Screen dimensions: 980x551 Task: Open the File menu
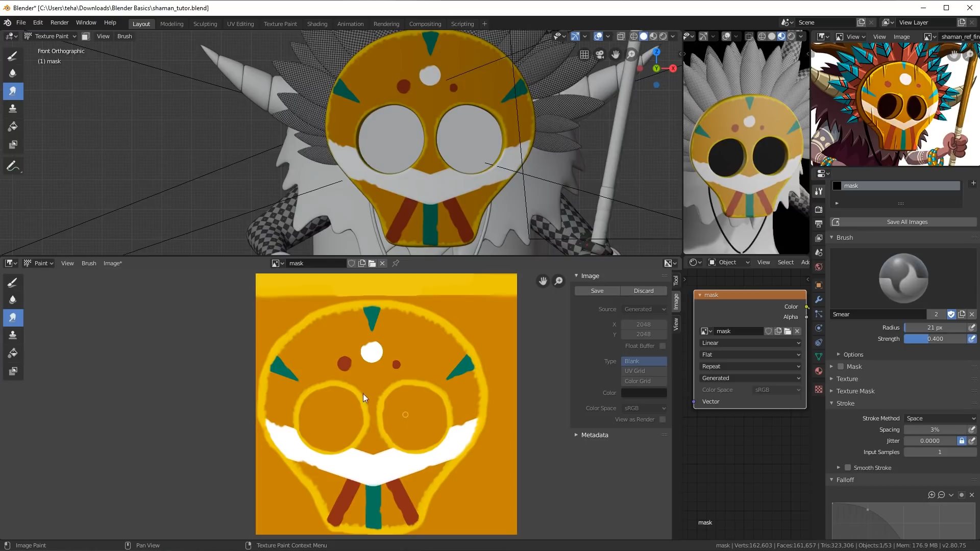click(21, 23)
